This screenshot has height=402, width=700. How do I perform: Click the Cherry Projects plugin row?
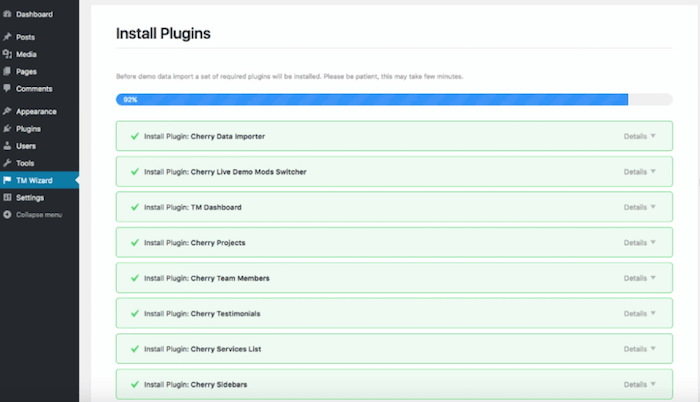394,243
